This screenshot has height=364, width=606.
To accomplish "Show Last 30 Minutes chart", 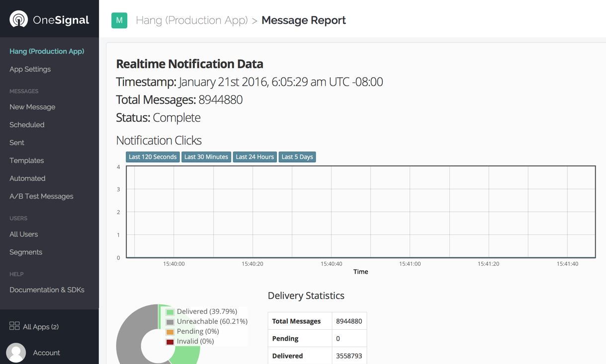I will pos(206,157).
